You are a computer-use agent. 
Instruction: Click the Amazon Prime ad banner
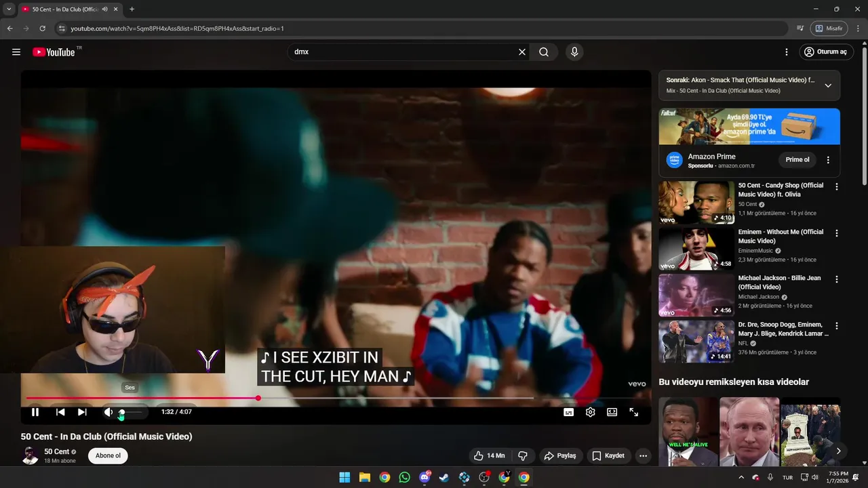tap(749, 126)
